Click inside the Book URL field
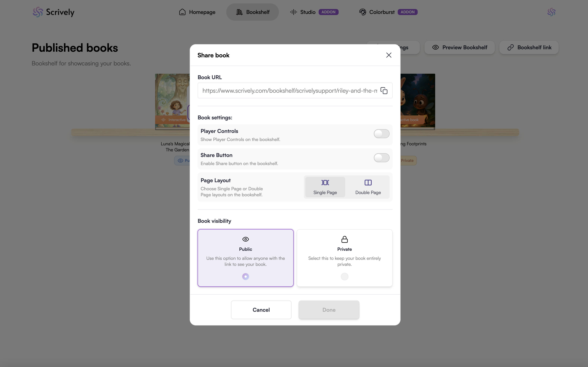Viewport: 588px width, 367px height. [287, 91]
